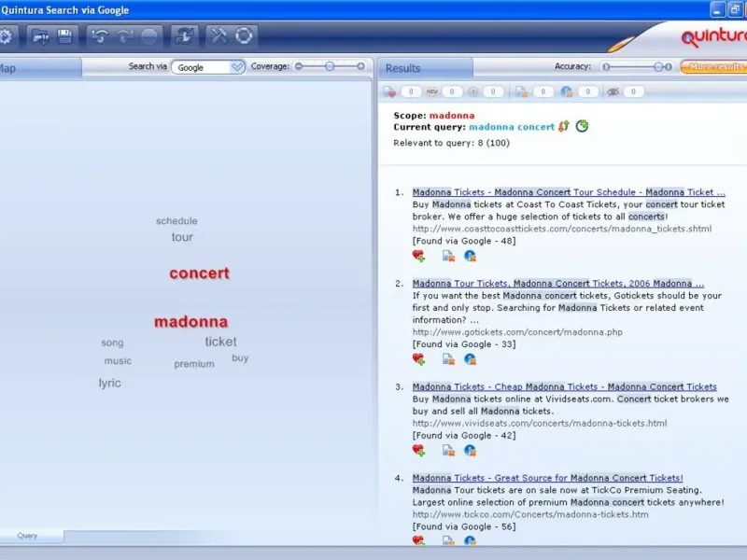
Task: Click the red 'madonna' Scope value
Action: coord(452,115)
